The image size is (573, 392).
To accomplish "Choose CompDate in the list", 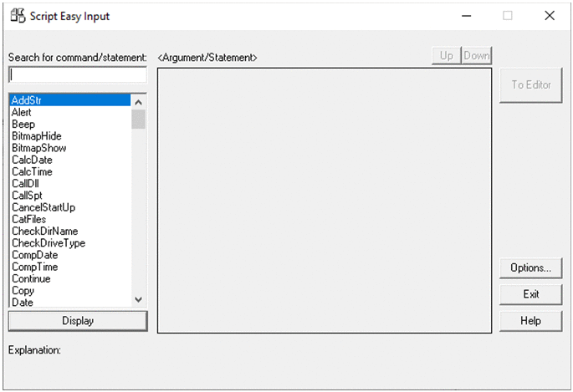I will pos(69,255).
